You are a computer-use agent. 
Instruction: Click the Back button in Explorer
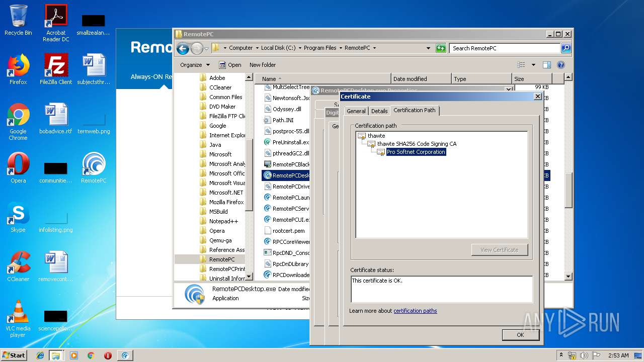coord(183,48)
